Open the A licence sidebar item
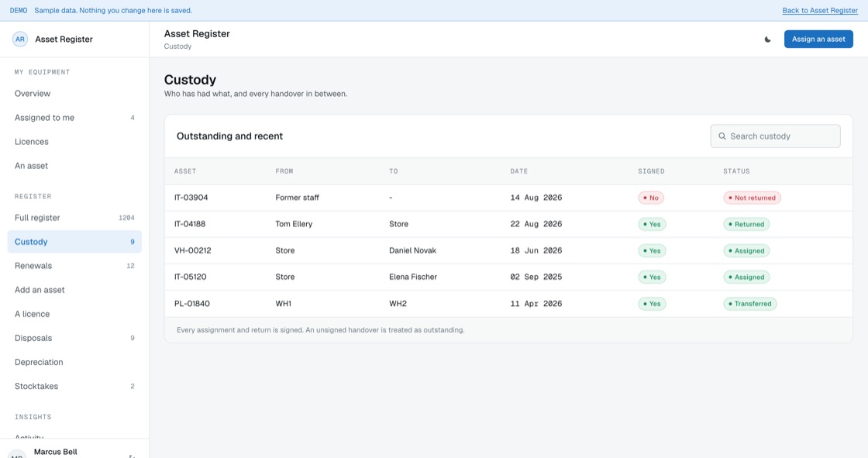The width and height of the screenshot is (868, 458). 74,314
